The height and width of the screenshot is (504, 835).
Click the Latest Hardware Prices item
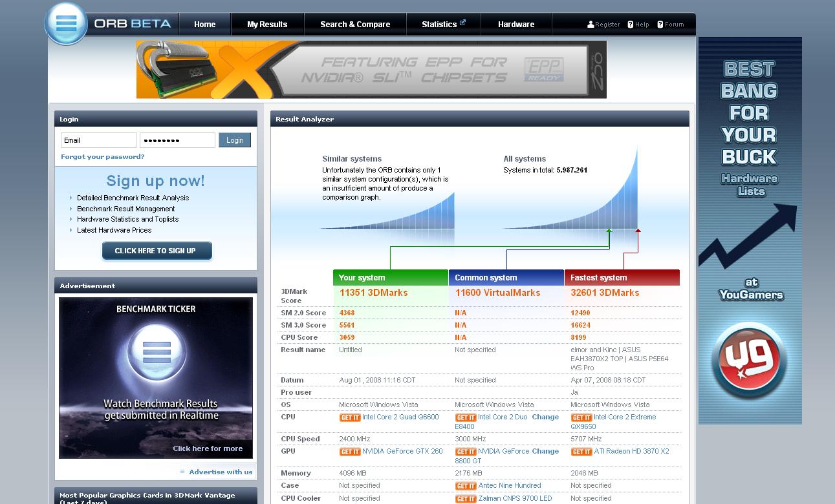coord(114,230)
